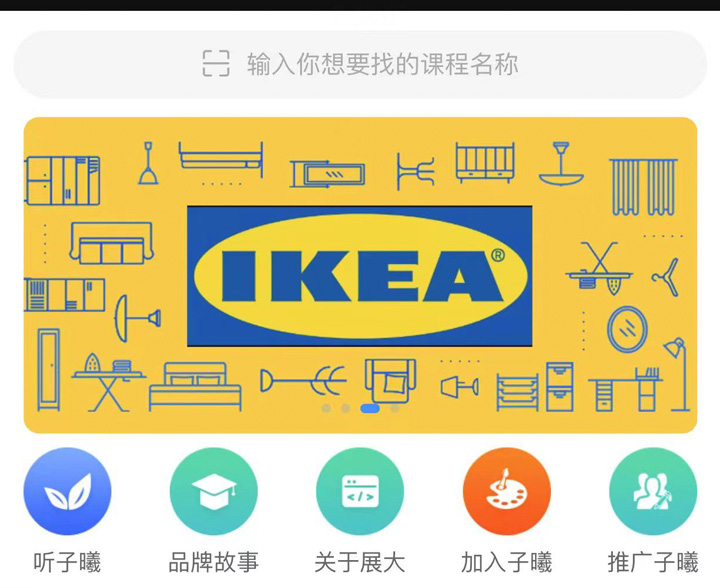Screen dimensions: 720x588
Task: Jump to the first banner slide dot
Action: click(326, 408)
